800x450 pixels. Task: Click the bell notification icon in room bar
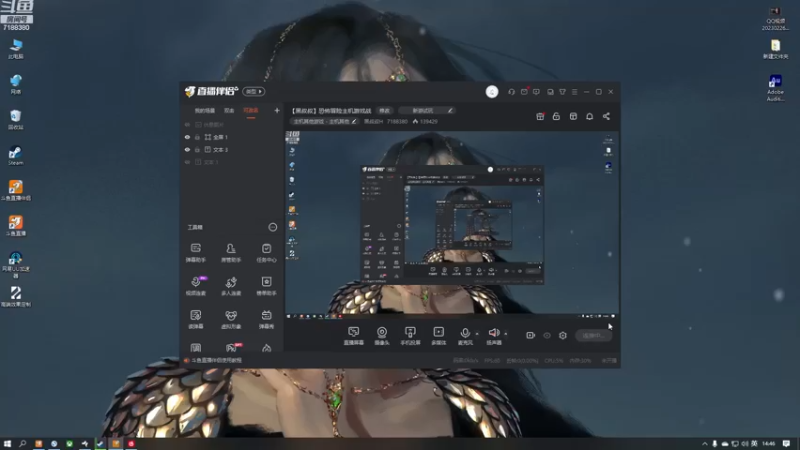[x=589, y=116]
